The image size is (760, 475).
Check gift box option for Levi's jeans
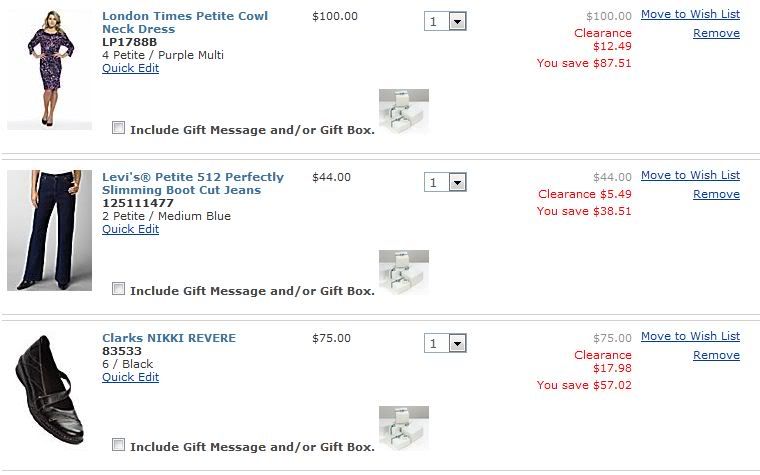119,289
